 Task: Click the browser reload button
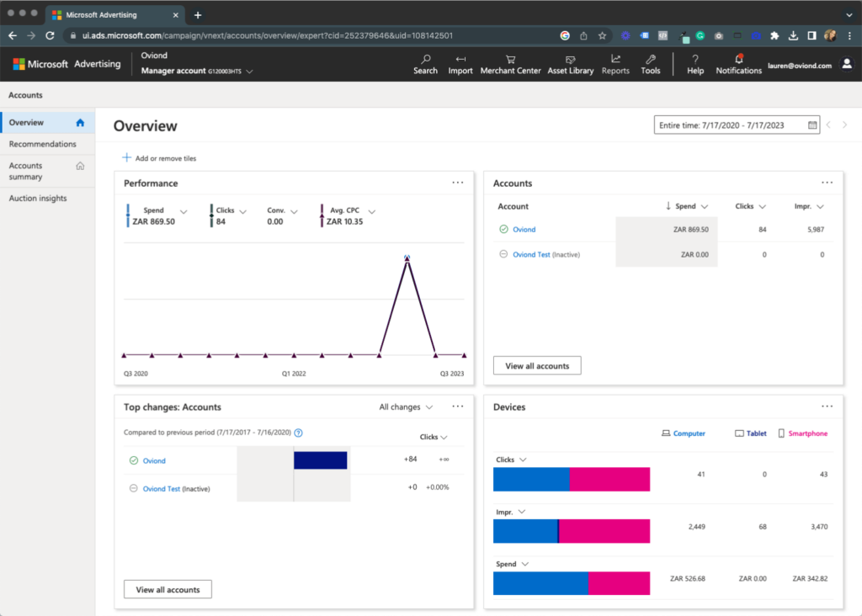pyautogui.click(x=50, y=35)
